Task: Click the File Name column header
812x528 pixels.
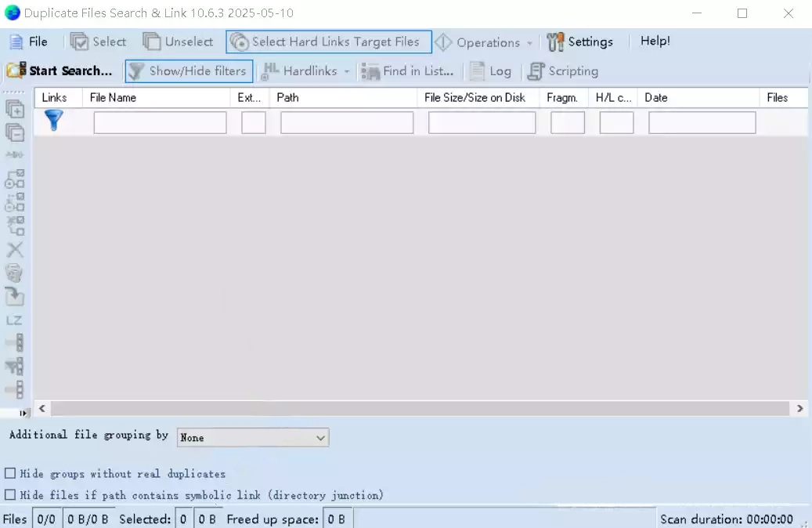Action: point(157,97)
